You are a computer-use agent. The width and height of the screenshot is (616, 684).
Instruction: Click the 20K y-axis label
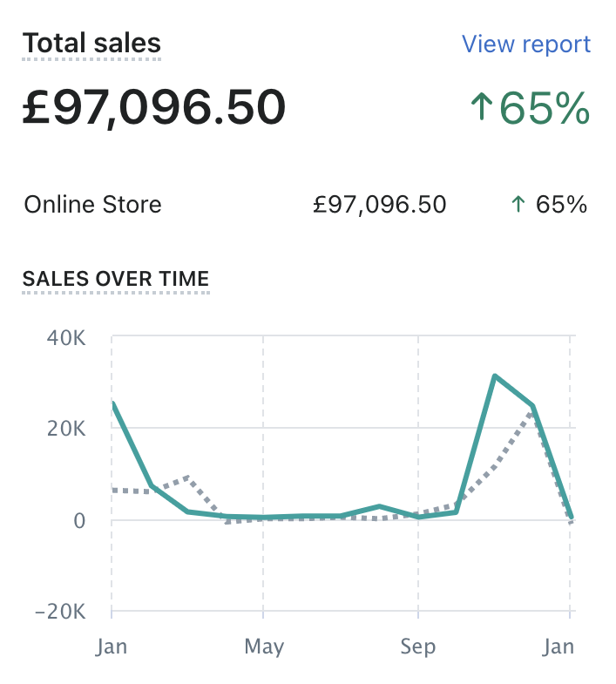point(65,429)
